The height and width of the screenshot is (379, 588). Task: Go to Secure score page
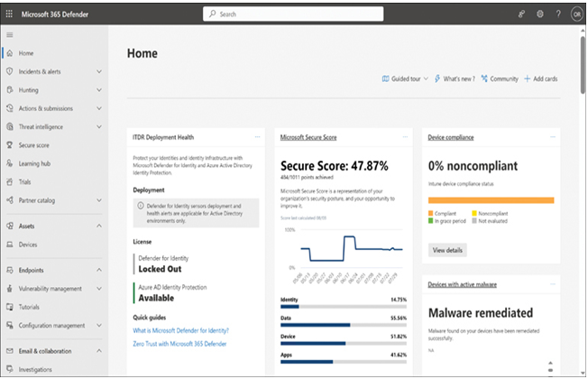(33, 145)
